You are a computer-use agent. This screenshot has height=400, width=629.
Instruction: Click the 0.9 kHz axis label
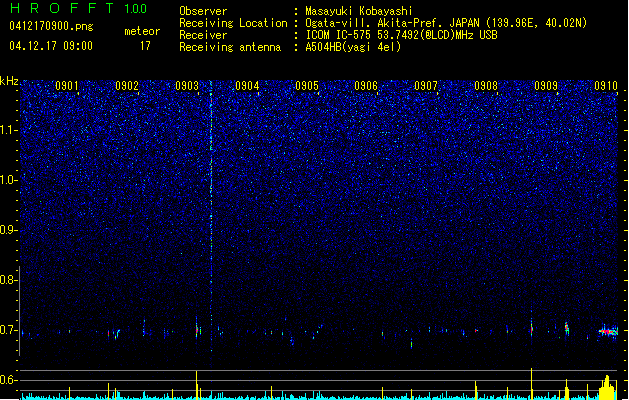point(9,230)
